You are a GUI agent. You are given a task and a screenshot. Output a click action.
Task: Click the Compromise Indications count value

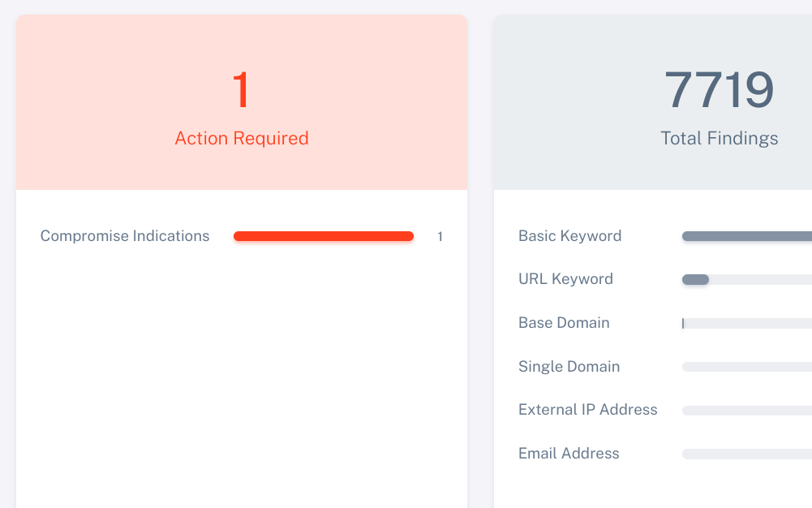coord(440,237)
